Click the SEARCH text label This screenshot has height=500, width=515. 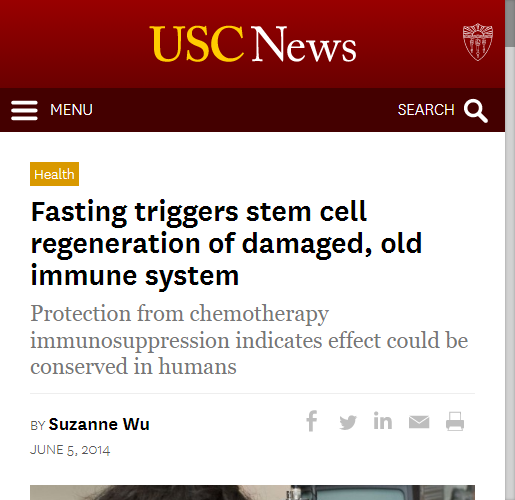click(x=426, y=110)
